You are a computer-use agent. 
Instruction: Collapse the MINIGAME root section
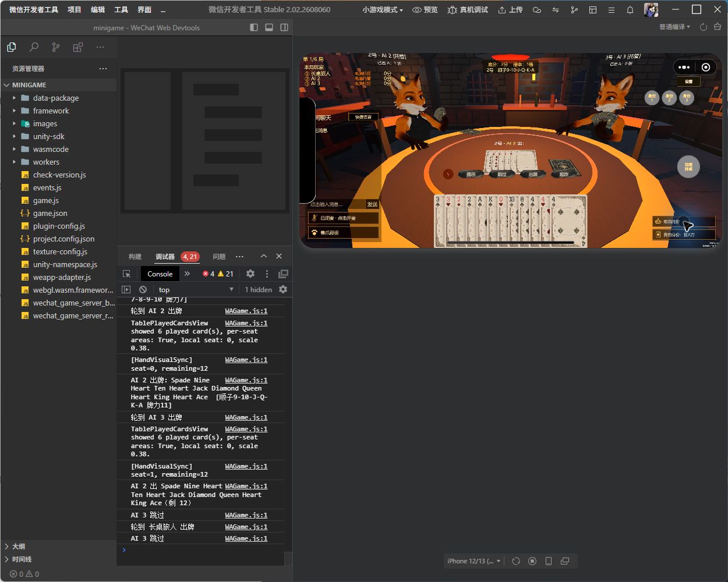(x=29, y=85)
